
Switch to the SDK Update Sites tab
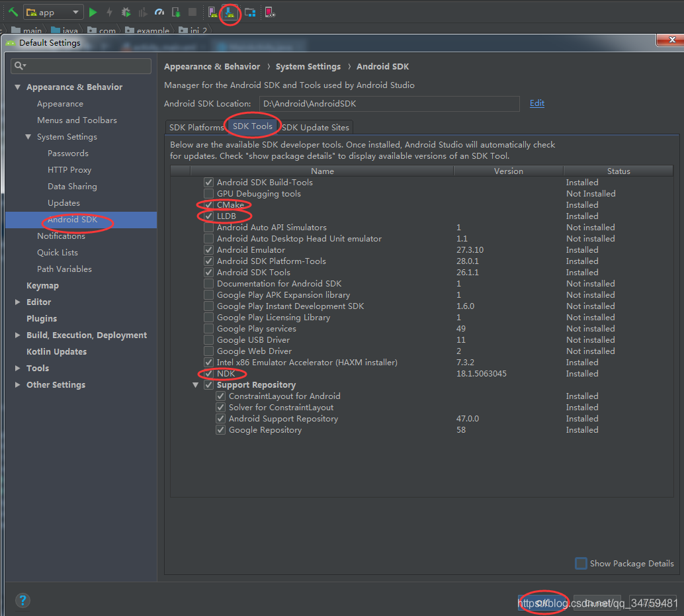316,126
